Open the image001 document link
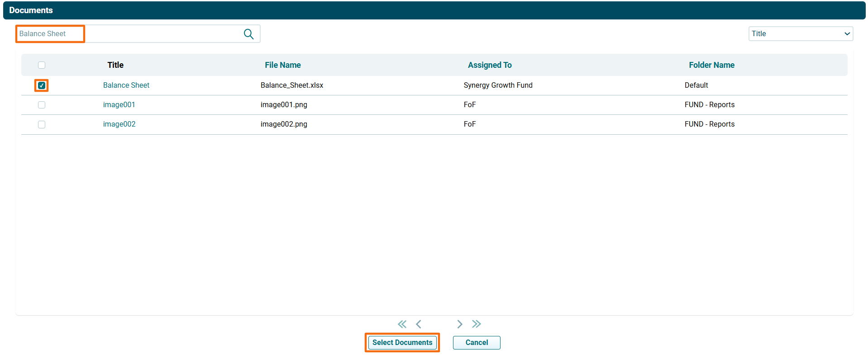 coord(119,105)
